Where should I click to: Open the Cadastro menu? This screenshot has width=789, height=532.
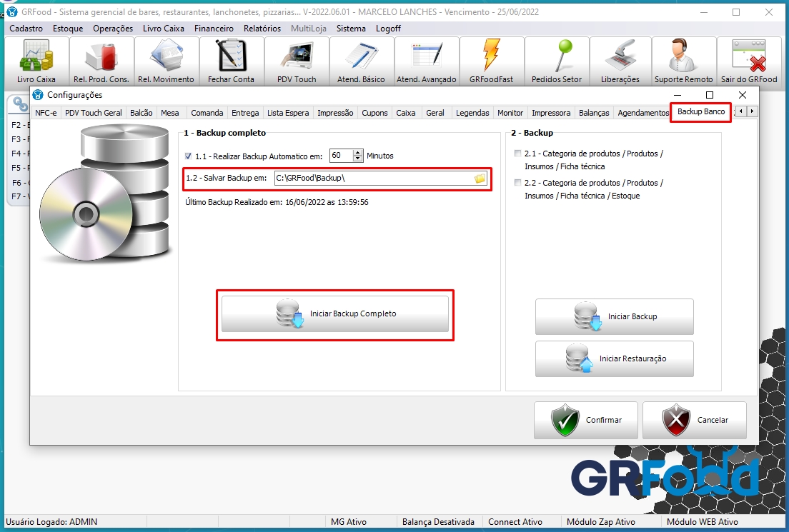26,28
